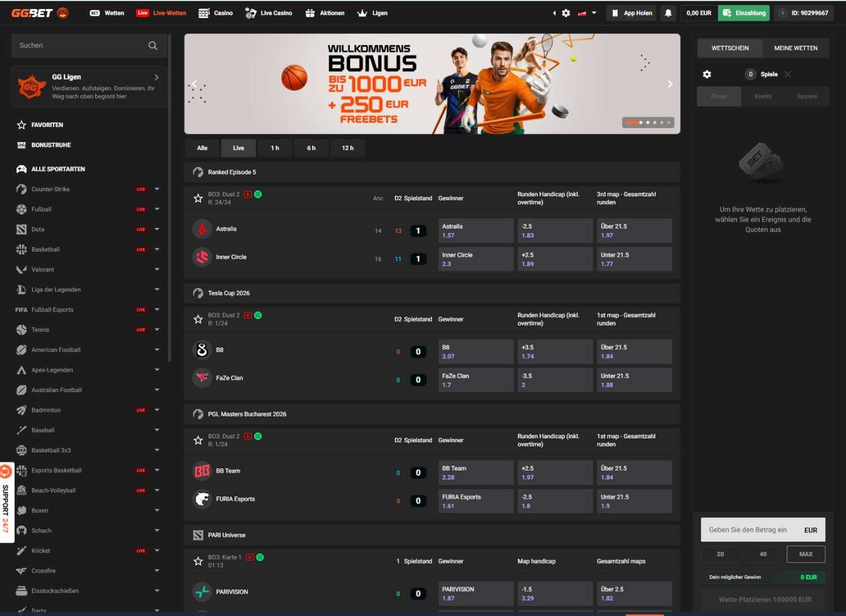This screenshot has width=846, height=616.
Task: Go to next banner slide arrow
Action: click(670, 83)
